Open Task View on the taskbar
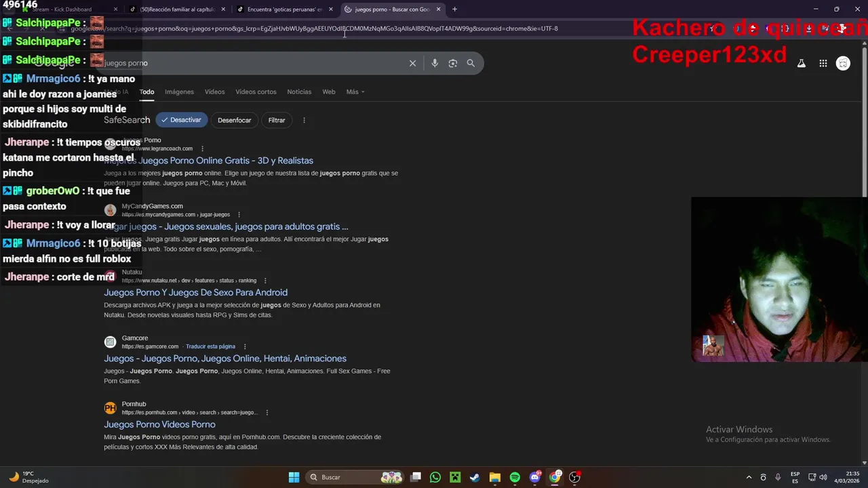868x488 pixels. pyautogui.click(x=416, y=477)
